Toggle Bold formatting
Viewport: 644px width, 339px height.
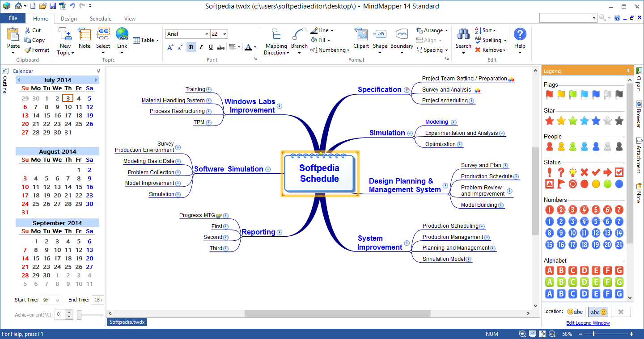coord(191,47)
